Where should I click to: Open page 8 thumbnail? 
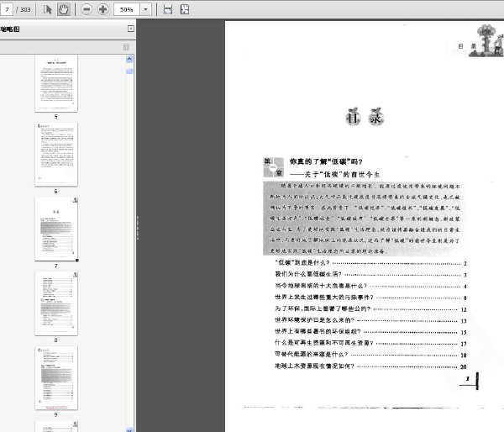pyautogui.click(x=56, y=303)
